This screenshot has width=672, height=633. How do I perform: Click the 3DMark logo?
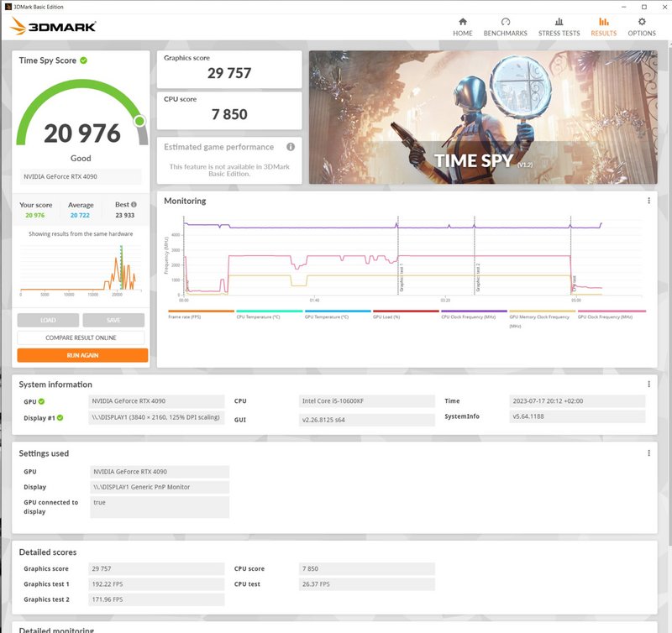pos(53,26)
